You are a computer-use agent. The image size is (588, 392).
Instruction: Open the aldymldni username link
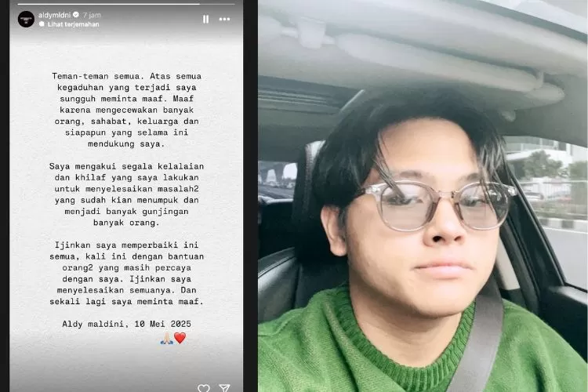tap(54, 15)
